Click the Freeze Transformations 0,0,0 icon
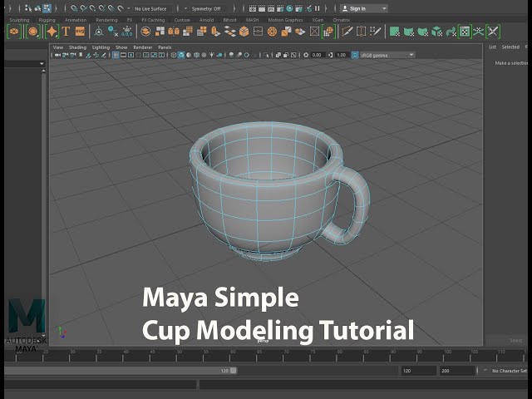The image size is (532, 399). click(x=127, y=32)
